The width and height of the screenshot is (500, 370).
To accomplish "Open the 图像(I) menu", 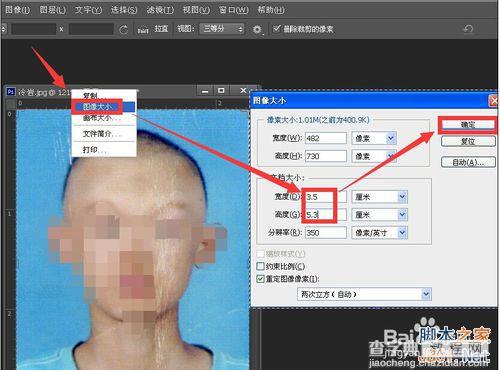I will [17, 10].
